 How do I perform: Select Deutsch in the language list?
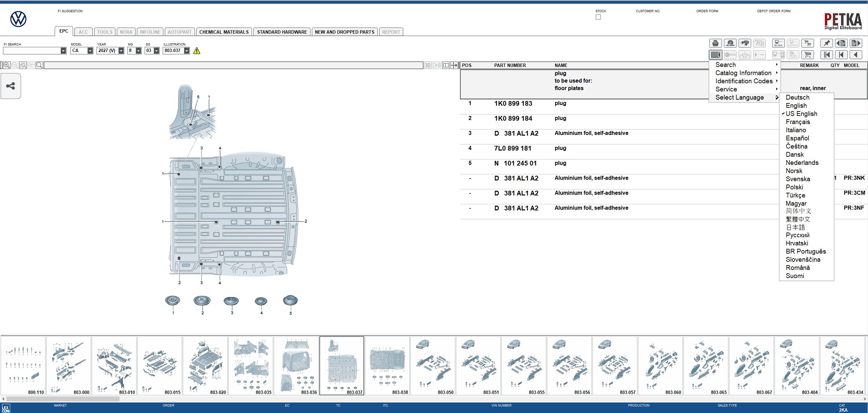[798, 97]
